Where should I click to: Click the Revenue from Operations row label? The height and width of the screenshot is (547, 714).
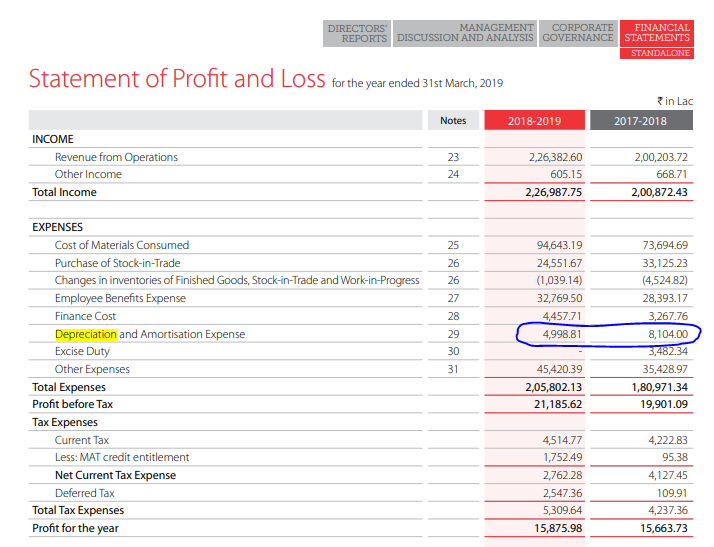[x=116, y=157]
